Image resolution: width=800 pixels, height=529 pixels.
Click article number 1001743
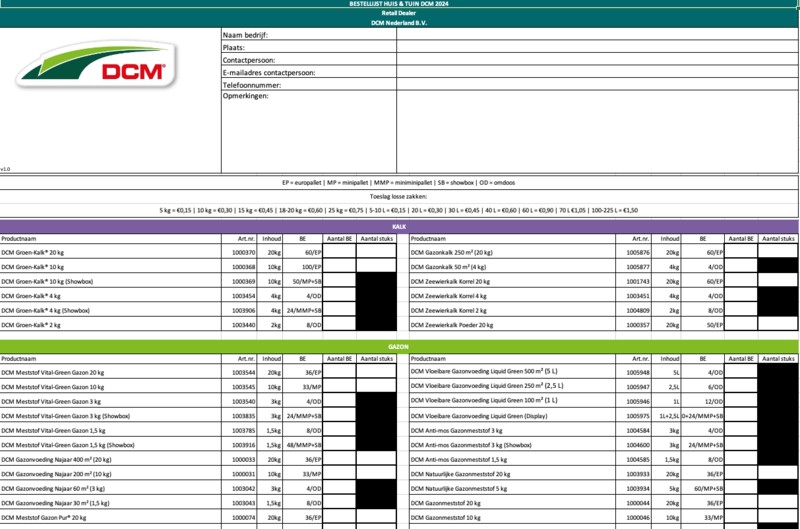(638, 281)
